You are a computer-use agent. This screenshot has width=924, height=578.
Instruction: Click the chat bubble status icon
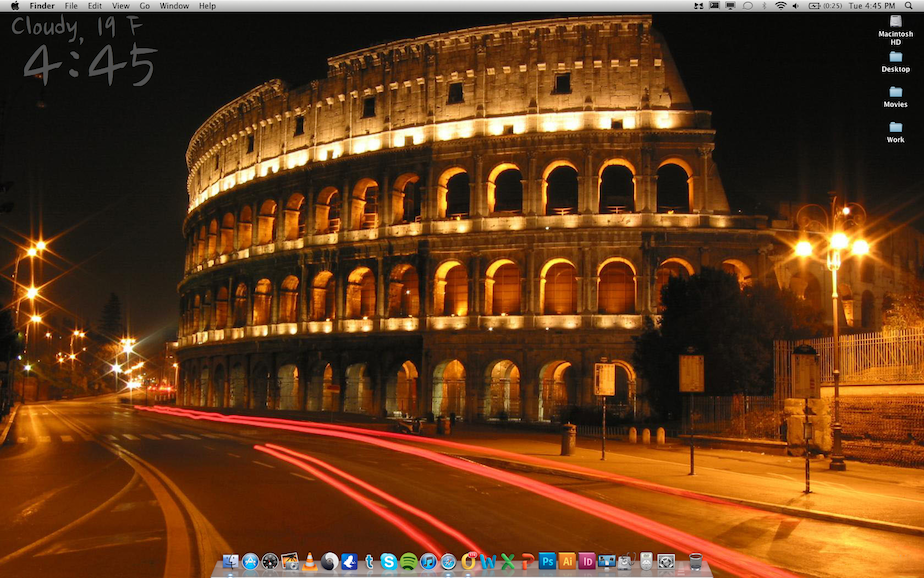tap(747, 6)
